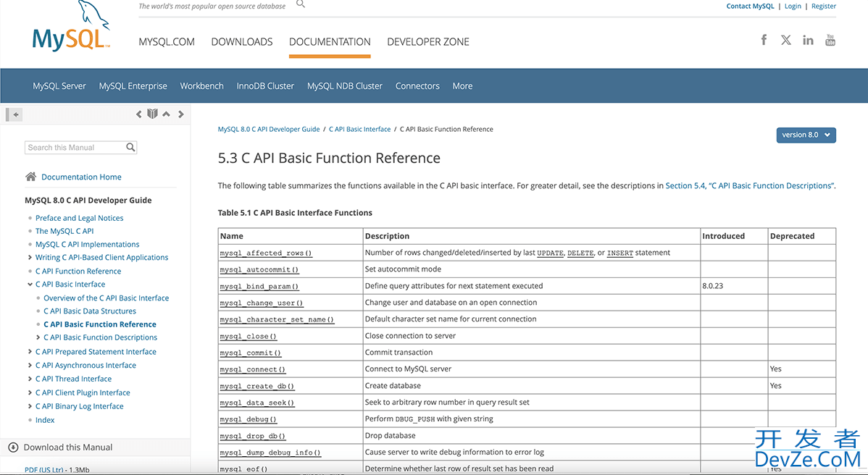Open the MySQL Facebook page icon
This screenshot has height=475, width=868.
click(764, 40)
